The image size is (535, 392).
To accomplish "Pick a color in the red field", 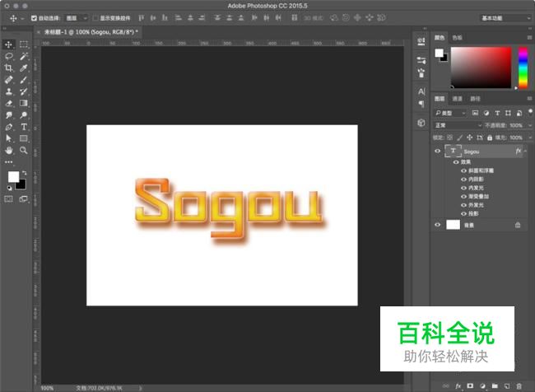I will (x=481, y=68).
